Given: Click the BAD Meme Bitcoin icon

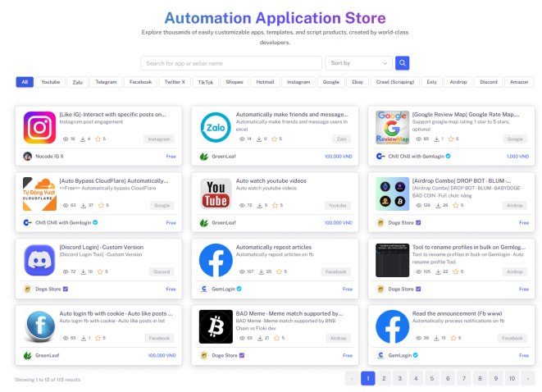Looking at the screenshot, I should coord(216,326).
